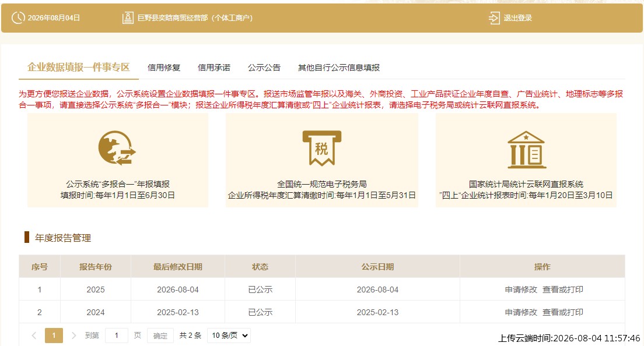Screen dimensions: 644x346
Task: Open the statistics bureau building icon
Action: pos(527,150)
